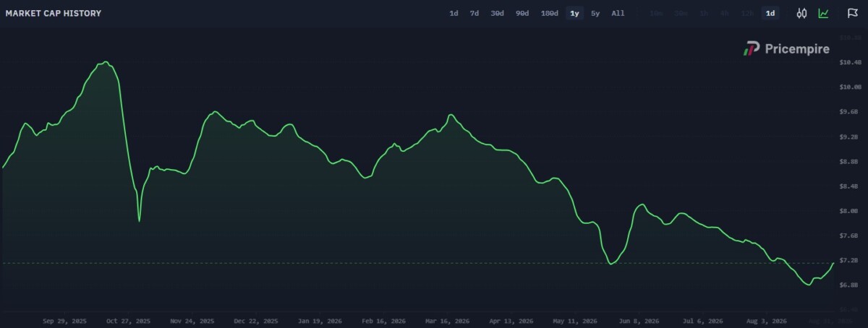Click the $7.6B axis label
868x328 pixels.
point(848,236)
